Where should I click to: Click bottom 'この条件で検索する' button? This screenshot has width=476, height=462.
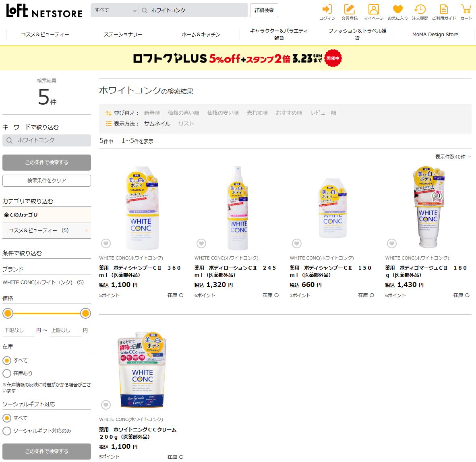47,452
